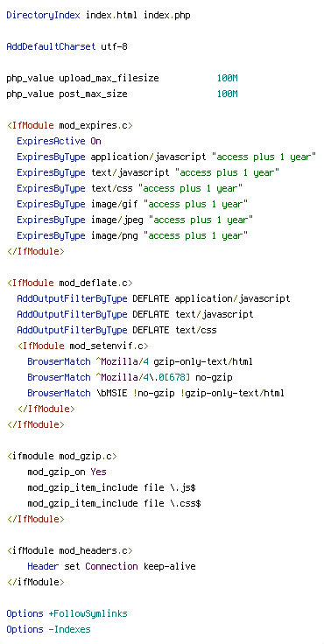Click AddOutputFilterByType DEFLATE text/css line
324x644 pixels.
tap(116, 330)
